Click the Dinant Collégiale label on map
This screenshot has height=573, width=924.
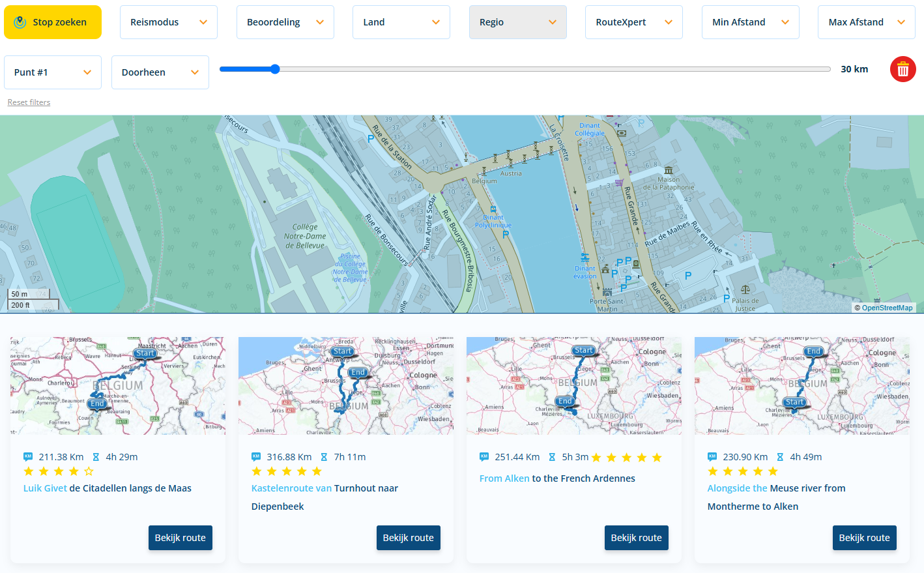[x=590, y=129]
